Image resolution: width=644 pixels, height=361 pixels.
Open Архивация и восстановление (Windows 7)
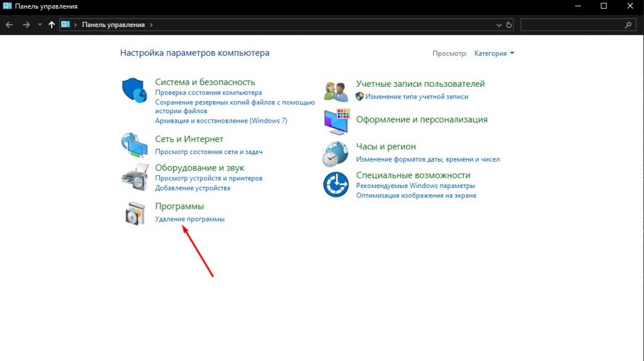[x=221, y=121]
